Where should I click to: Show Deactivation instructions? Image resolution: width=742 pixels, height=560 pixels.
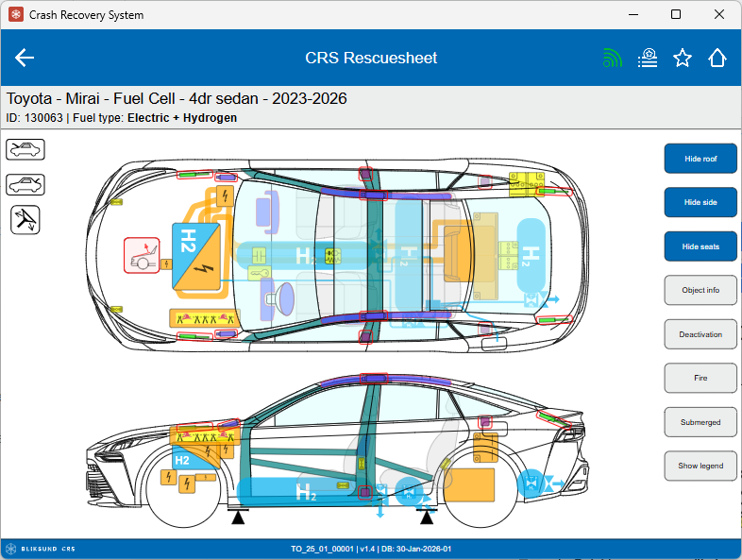tap(700, 334)
